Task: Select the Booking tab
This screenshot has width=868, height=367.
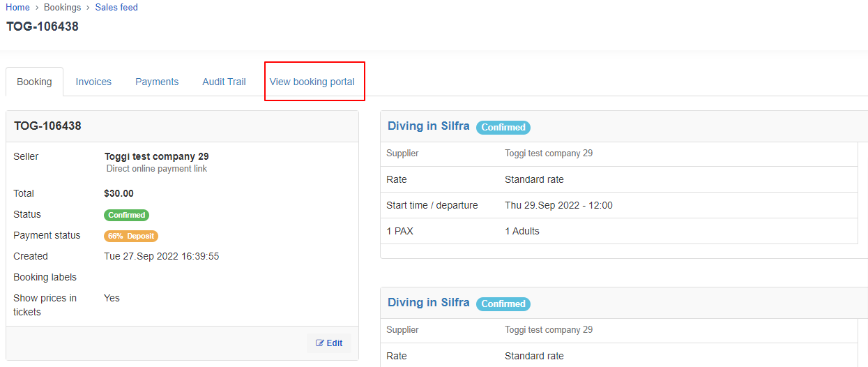Action: click(34, 82)
